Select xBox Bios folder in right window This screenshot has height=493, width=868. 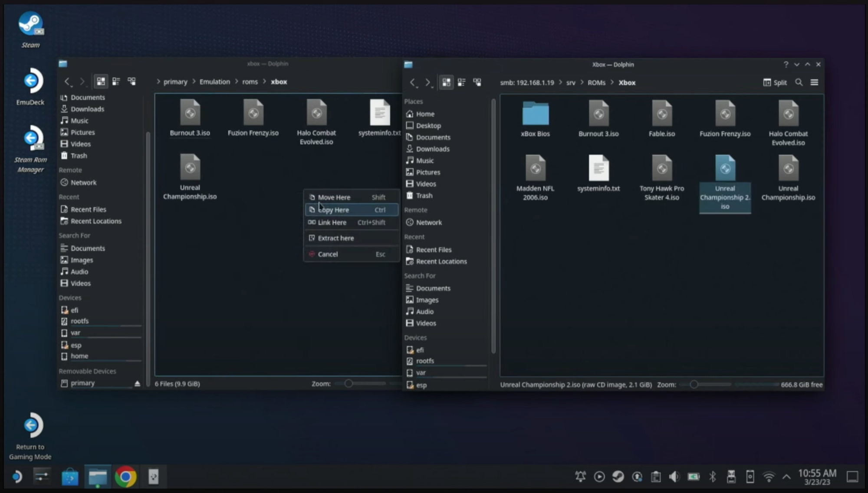pos(535,119)
